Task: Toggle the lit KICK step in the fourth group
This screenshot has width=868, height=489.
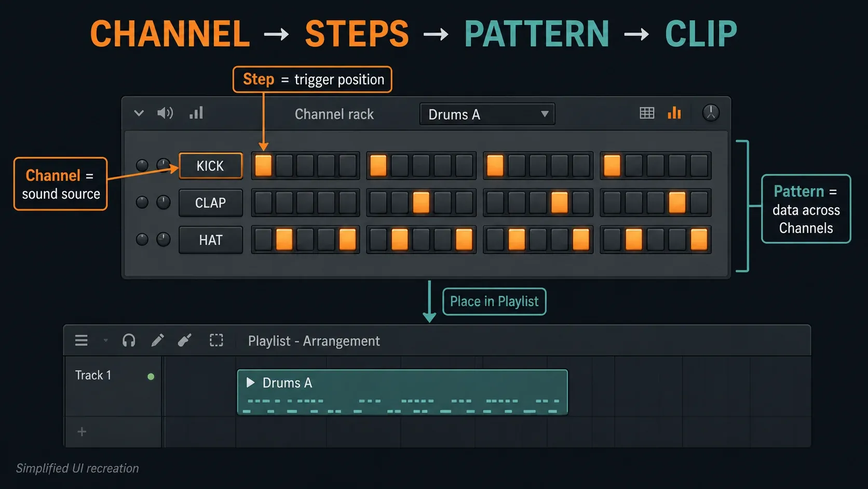Action: (x=612, y=166)
